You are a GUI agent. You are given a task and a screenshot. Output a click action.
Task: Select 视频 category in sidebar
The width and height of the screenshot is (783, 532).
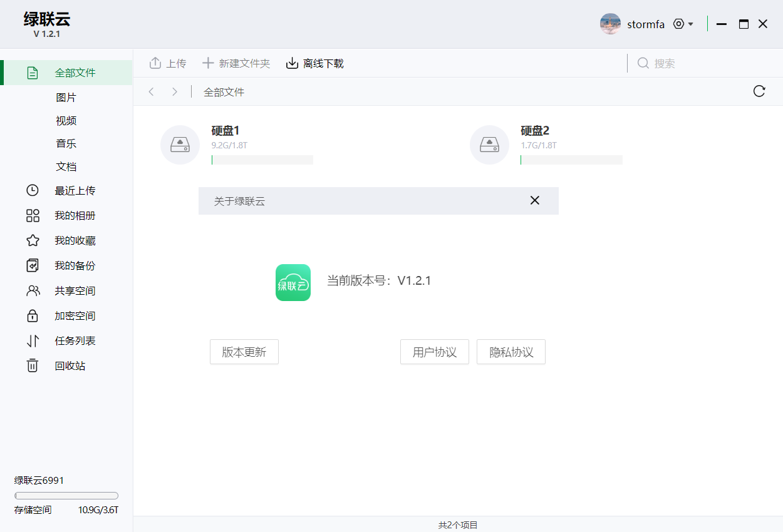point(66,120)
